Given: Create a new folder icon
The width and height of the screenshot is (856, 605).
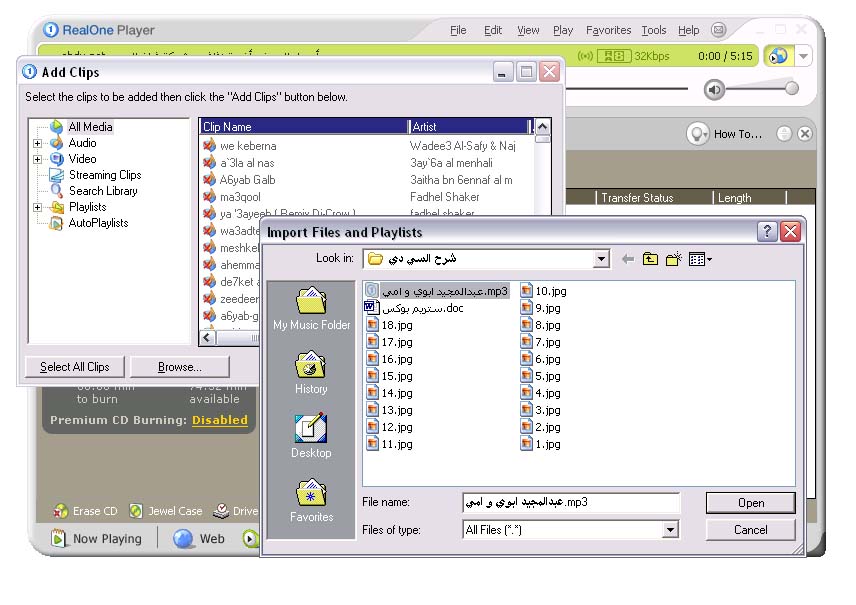Looking at the screenshot, I should tap(674, 259).
